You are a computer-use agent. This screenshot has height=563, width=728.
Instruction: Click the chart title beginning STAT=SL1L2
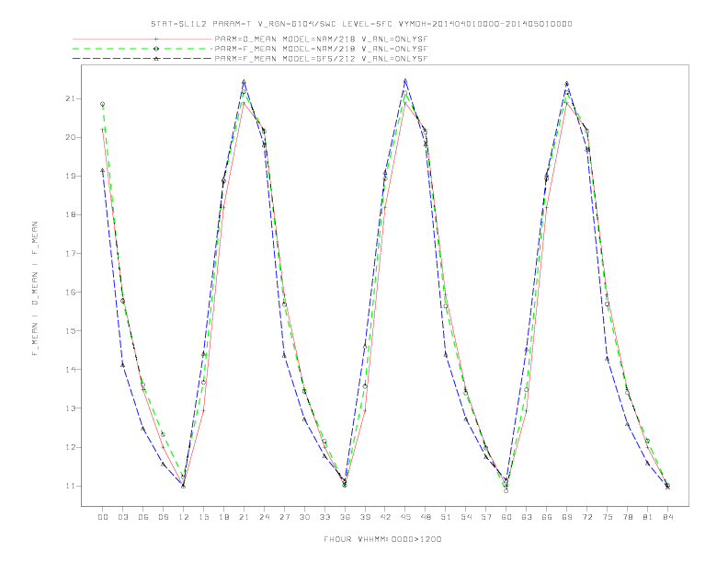click(x=361, y=24)
